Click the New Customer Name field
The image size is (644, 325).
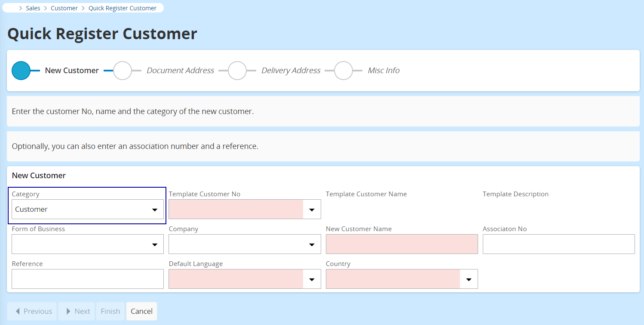pos(402,245)
